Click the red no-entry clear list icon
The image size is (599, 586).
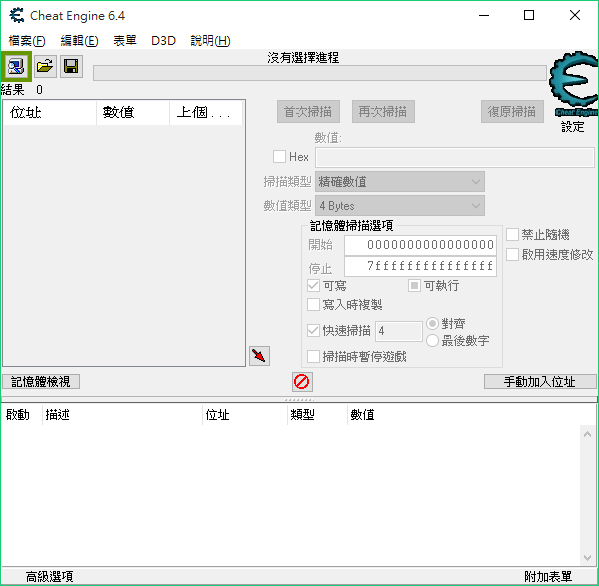pos(302,382)
